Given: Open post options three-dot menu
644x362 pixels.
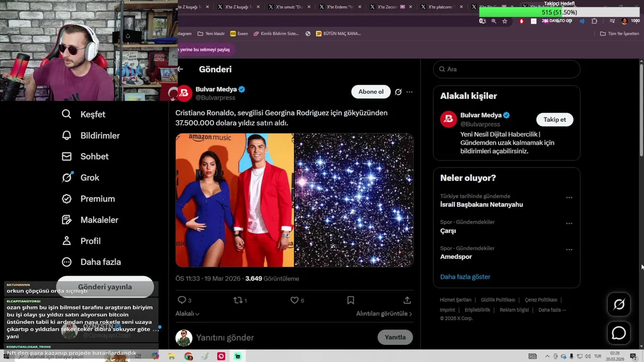Looking at the screenshot, I should pos(410,92).
